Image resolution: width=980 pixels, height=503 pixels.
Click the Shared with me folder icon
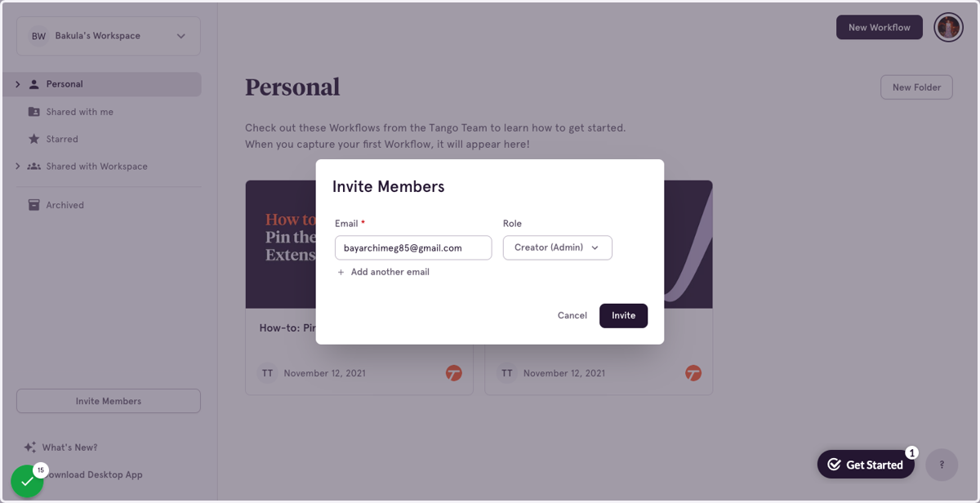coord(33,112)
